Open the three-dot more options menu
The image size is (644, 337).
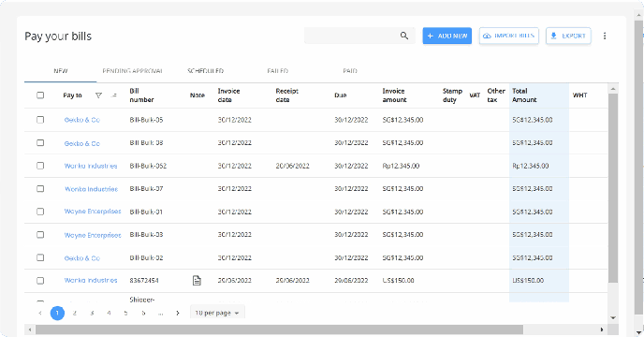point(605,36)
